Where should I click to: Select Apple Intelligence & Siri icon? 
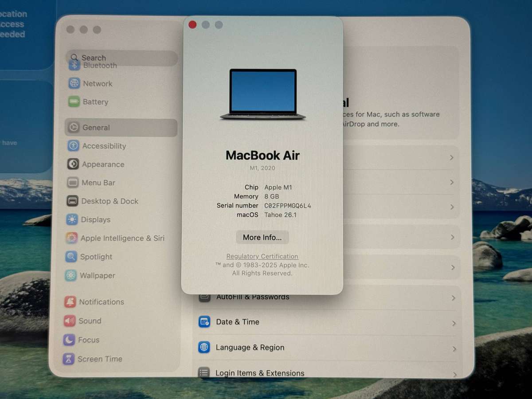coord(72,238)
